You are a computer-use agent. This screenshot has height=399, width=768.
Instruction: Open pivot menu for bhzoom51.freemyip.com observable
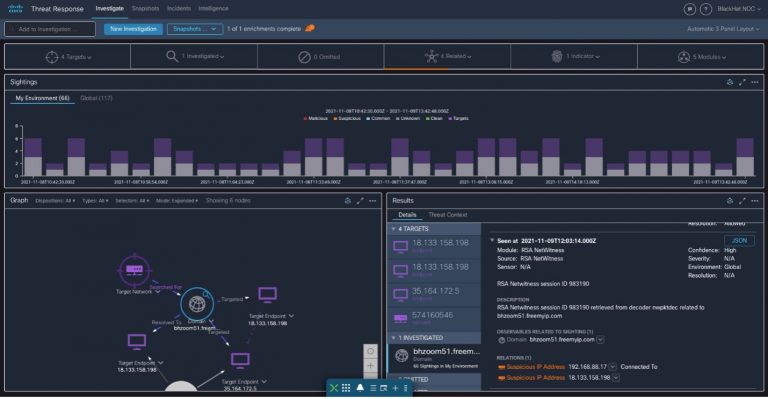[x=600, y=339]
